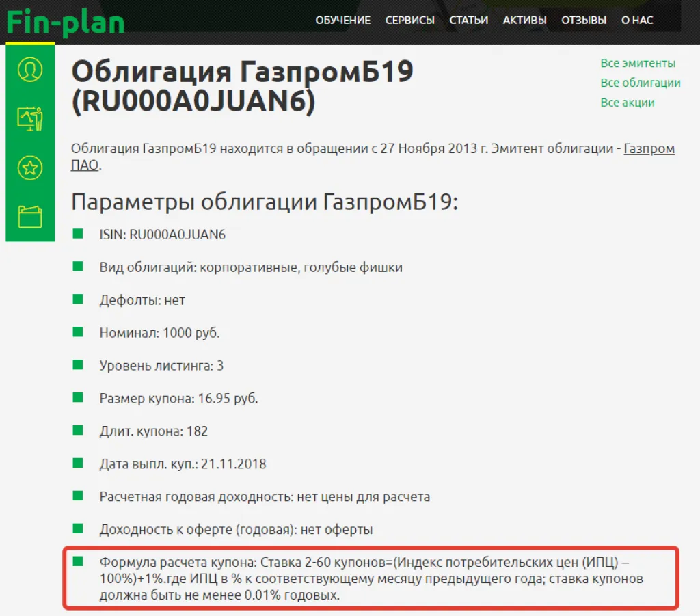Open the О НАС page
700x616 pixels.
click(637, 20)
